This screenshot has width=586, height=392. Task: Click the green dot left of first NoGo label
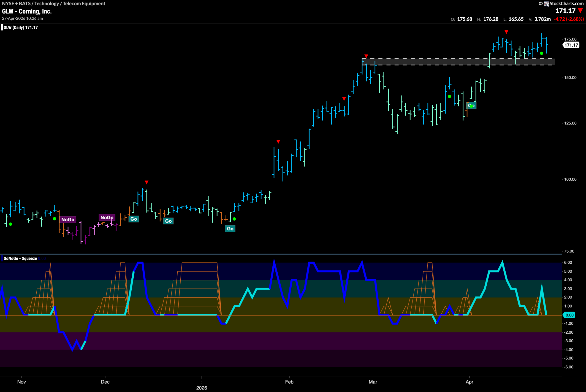point(54,219)
